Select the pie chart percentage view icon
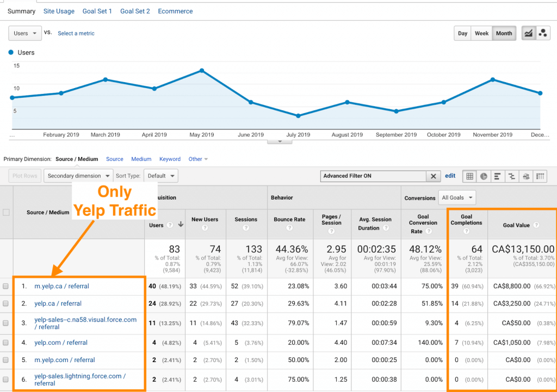 tap(484, 176)
